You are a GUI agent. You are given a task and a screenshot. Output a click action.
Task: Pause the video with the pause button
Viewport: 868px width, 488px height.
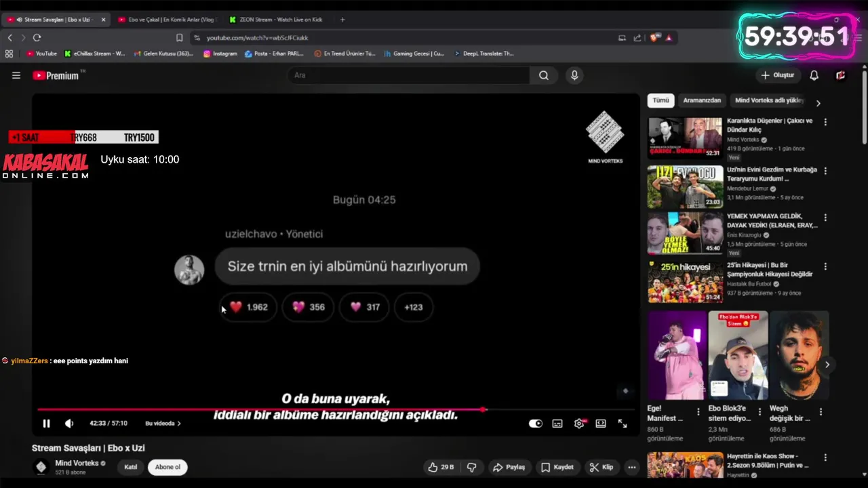click(46, 424)
